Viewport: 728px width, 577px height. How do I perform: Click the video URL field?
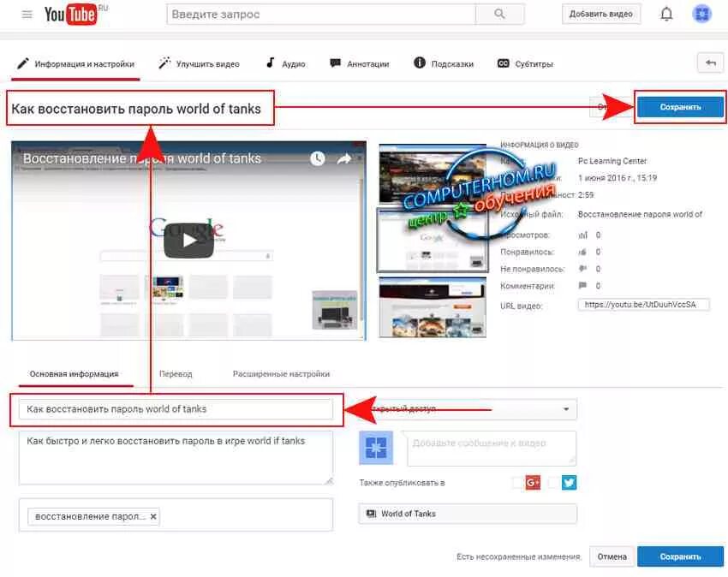coord(643,305)
